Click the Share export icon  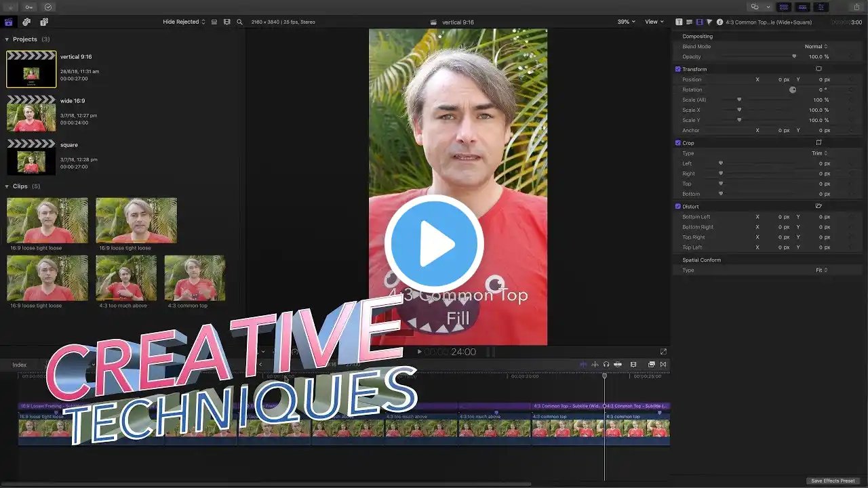point(857,7)
